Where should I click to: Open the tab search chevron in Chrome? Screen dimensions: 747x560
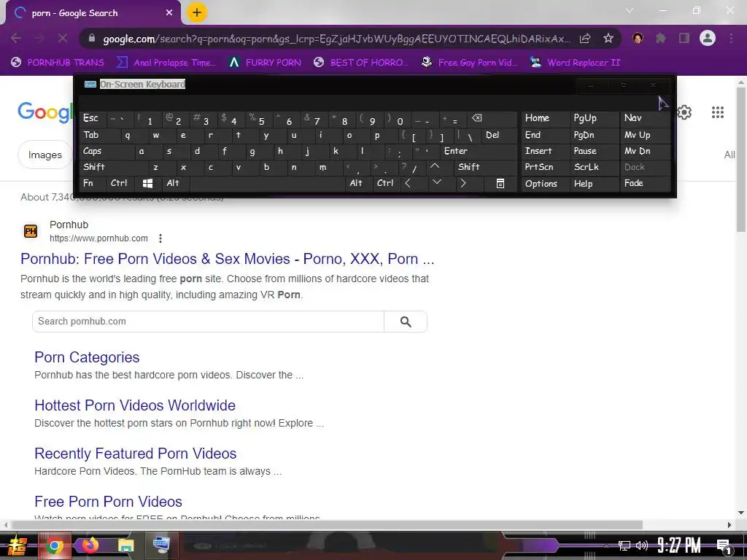[x=630, y=10]
